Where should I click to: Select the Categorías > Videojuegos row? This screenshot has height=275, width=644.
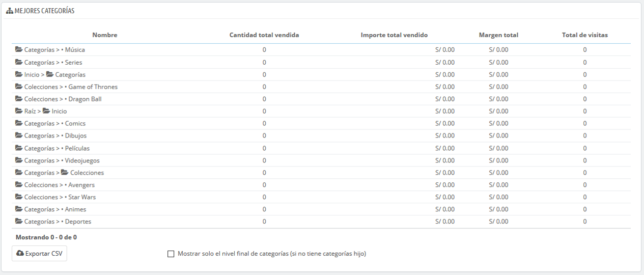click(x=321, y=160)
